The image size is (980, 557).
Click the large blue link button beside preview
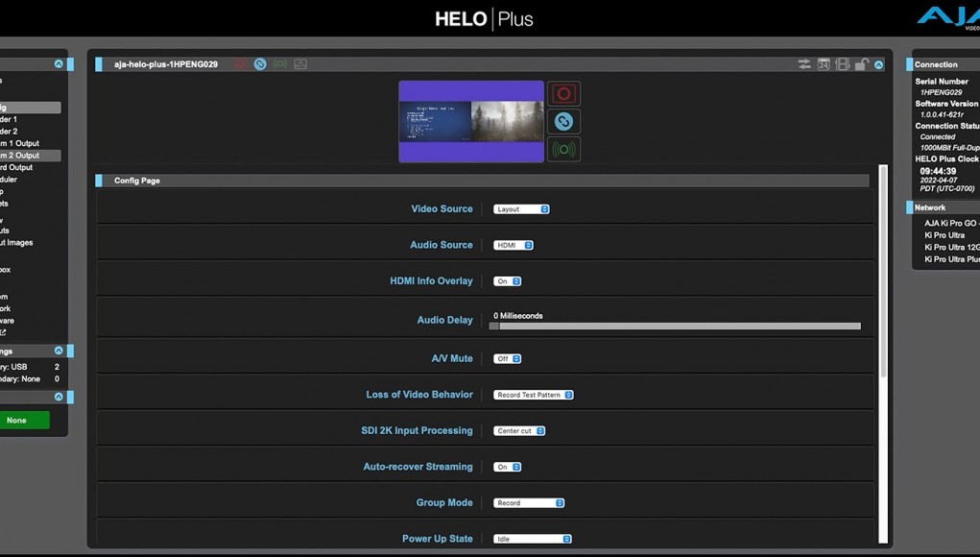pos(563,121)
